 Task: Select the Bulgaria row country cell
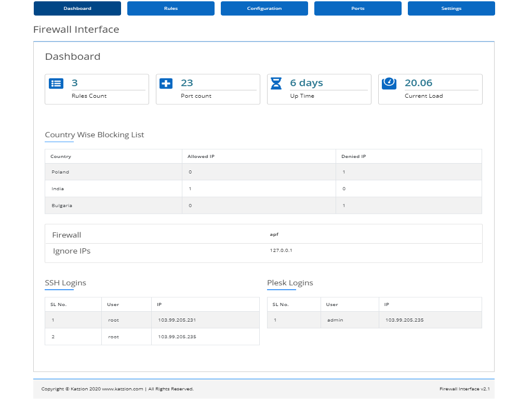coord(113,206)
